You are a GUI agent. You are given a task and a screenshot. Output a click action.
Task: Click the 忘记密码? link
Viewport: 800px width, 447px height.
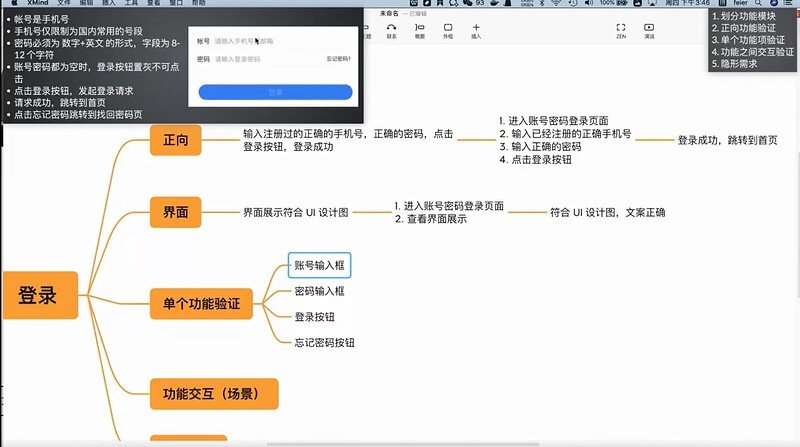coord(338,60)
